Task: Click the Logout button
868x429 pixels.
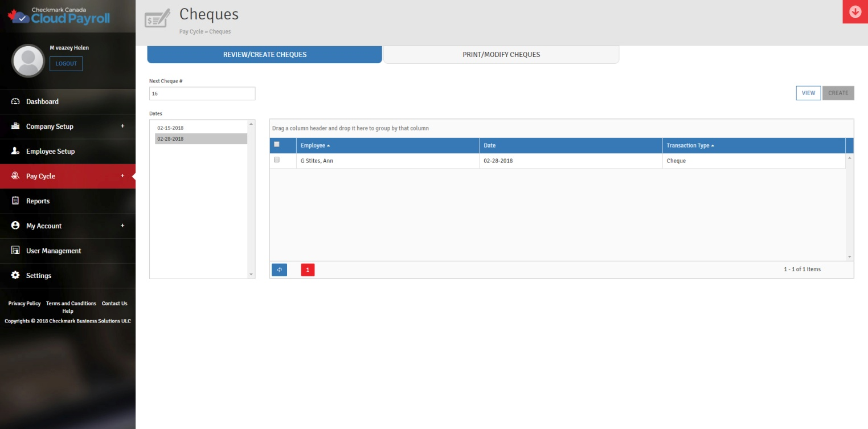Action: [66, 64]
